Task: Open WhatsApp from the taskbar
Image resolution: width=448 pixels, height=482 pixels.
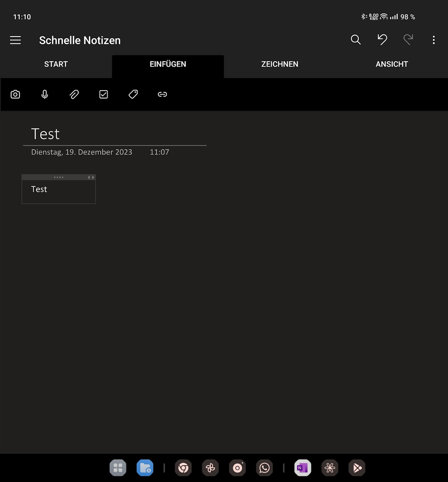Action: point(265,468)
